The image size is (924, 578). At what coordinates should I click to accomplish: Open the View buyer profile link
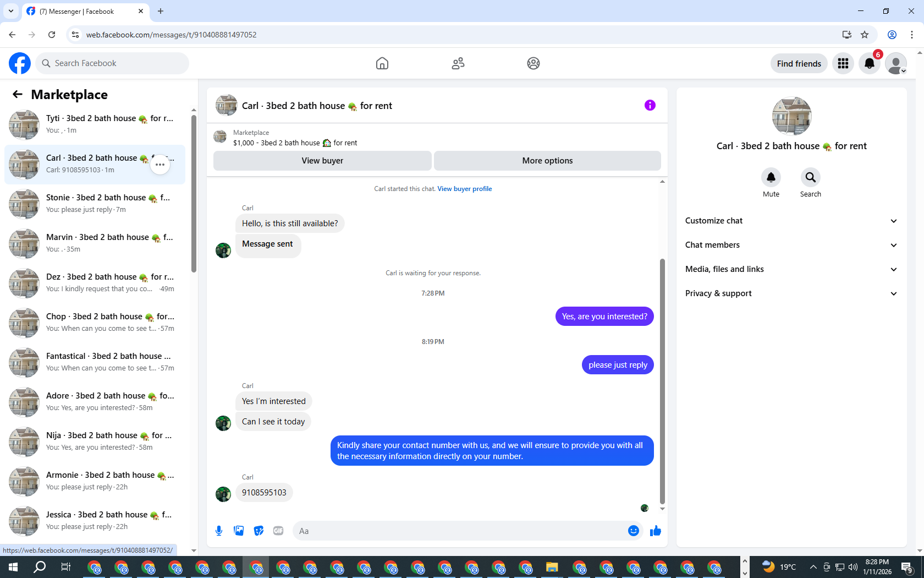[465, 189]
